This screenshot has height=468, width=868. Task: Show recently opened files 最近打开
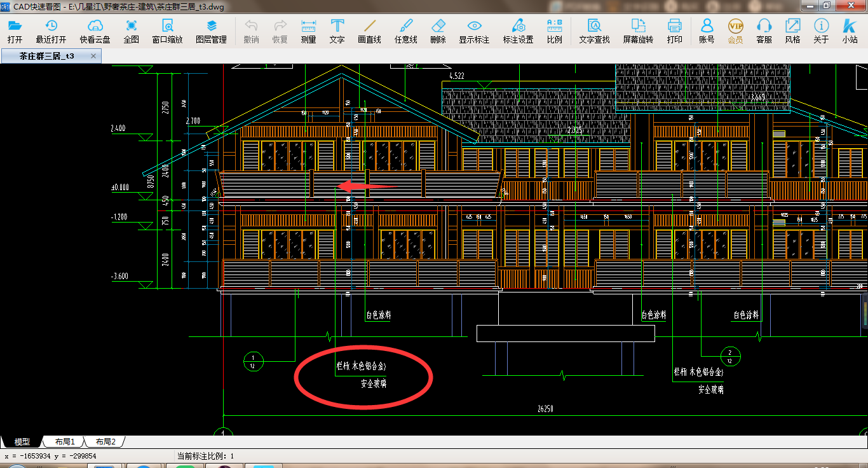pos(51,31)
